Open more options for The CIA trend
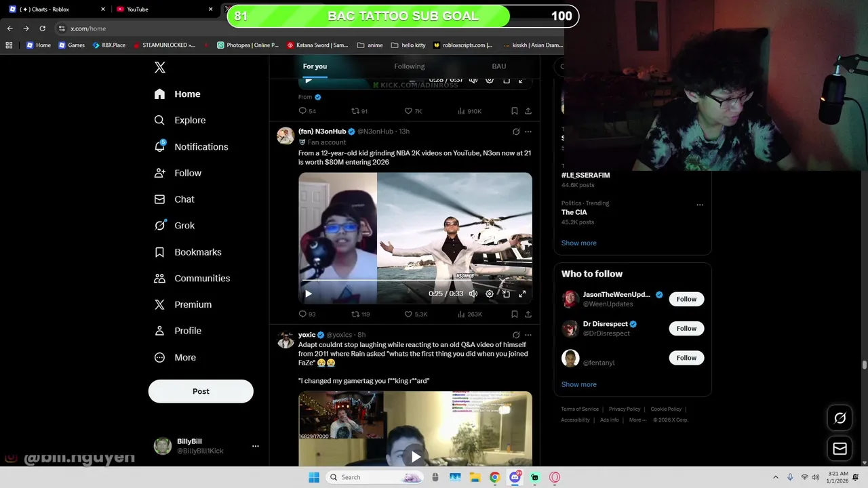 tap(700, 205)
